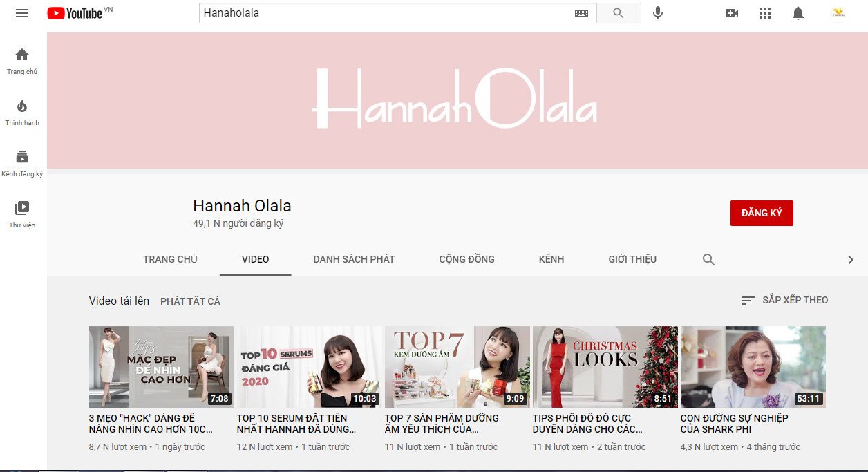Viewport: 868px width, 472px height.
Task: Click the HannahOlala pink channel banner
Action: [x=457, y=100]
